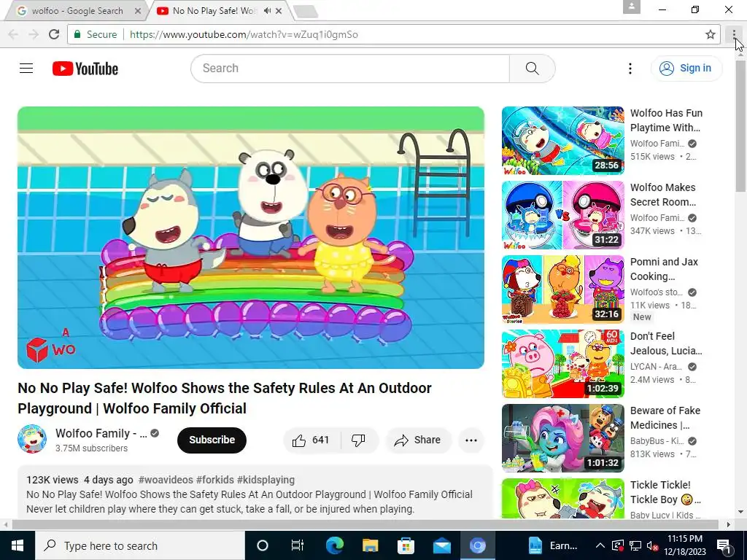Open Chrome three-dot menu
The image size is (747, 560).
734,34
